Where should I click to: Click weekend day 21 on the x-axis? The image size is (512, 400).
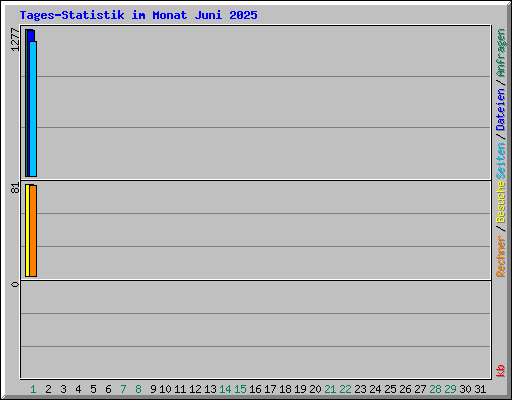pyautogui.click(x=330, y=389)
